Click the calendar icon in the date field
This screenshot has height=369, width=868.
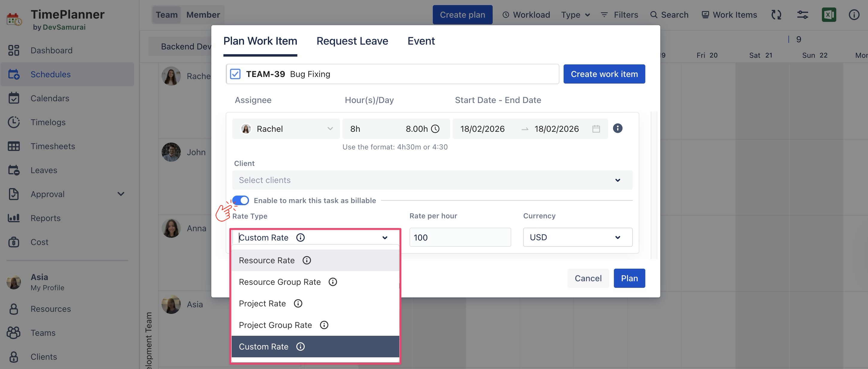596,129
